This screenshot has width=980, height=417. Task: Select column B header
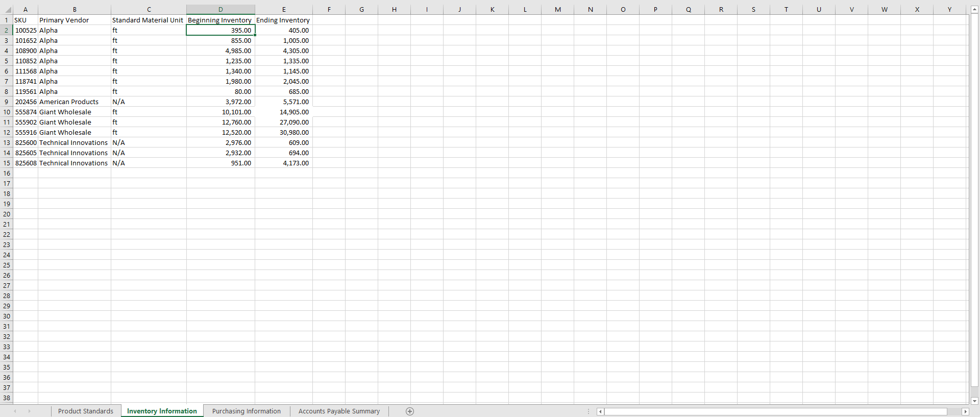[x=75, y=10]
